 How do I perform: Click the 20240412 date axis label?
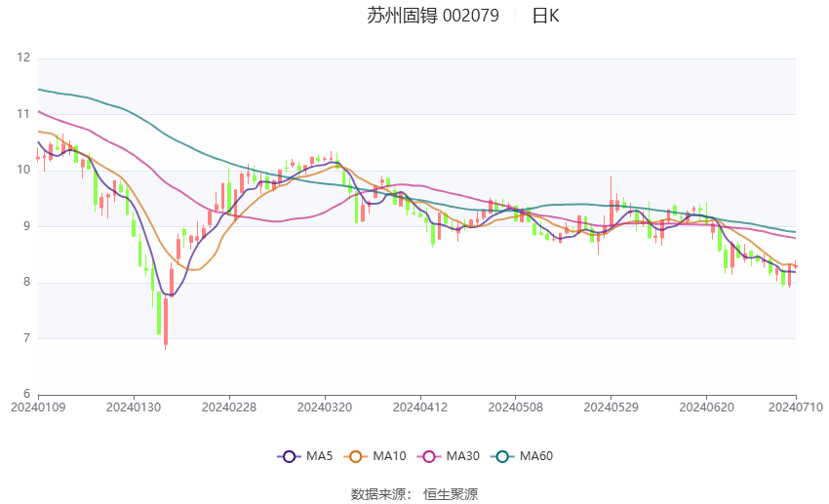click(x=420, y=407)
